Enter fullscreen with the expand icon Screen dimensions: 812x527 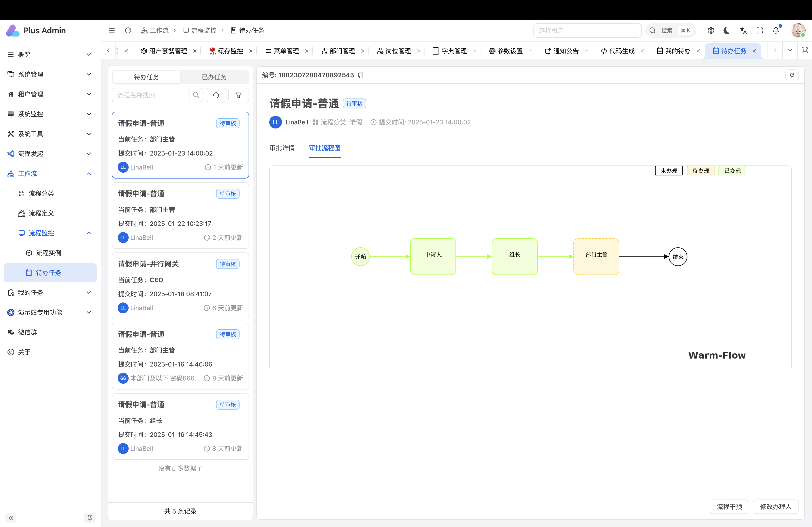[759, 30]
